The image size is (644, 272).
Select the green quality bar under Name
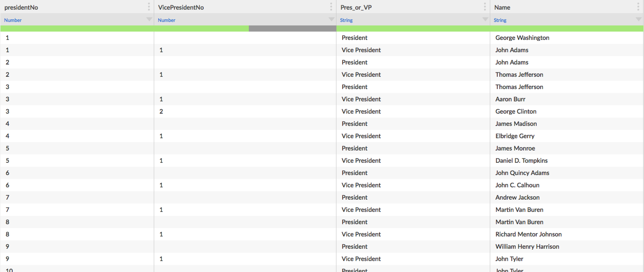pyautogui.click(x=566, y=29)
